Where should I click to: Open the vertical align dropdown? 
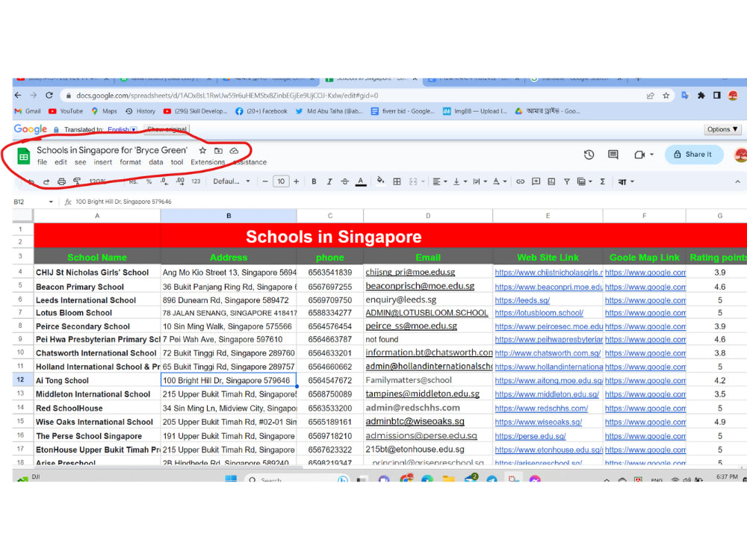coord(459,181)
